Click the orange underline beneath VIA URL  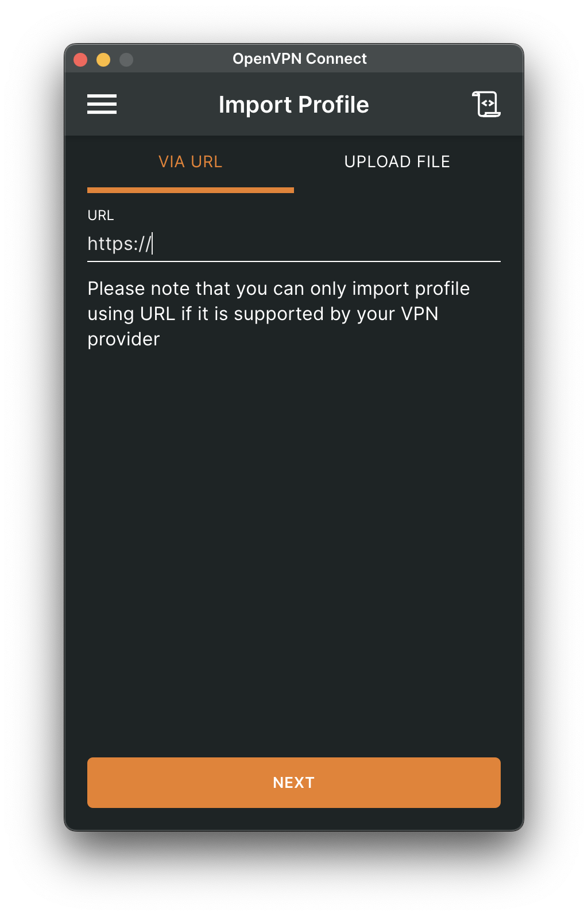191,190
